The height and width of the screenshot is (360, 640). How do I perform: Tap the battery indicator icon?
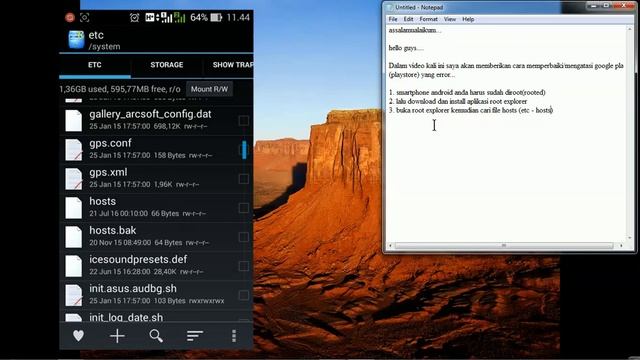coord(216,18)
